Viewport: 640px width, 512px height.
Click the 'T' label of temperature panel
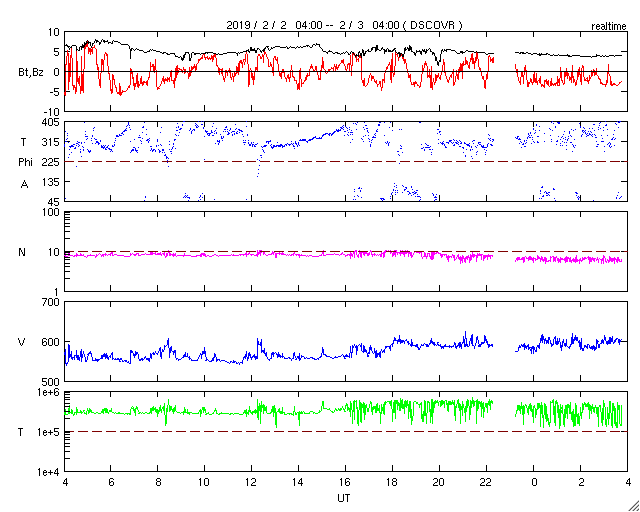pos(20,432)
